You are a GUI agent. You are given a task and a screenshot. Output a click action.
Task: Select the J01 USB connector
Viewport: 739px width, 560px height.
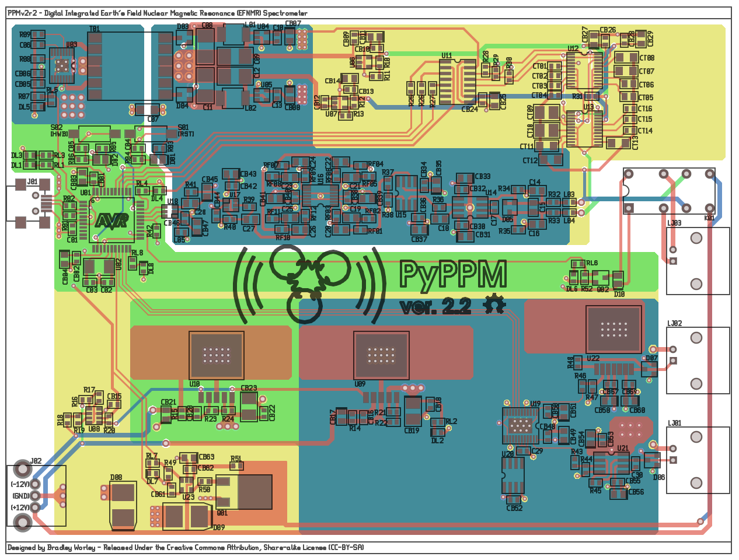(29, 203)
